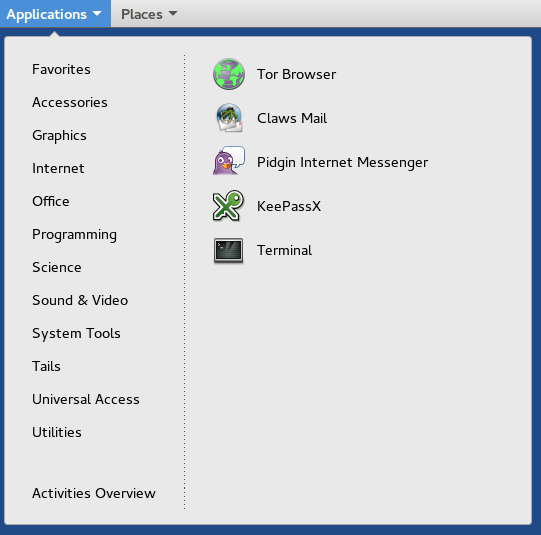Click the Pidgin Internet Messenger label
541x535 pixels.
pyautogui.click(x=342, y=162)
